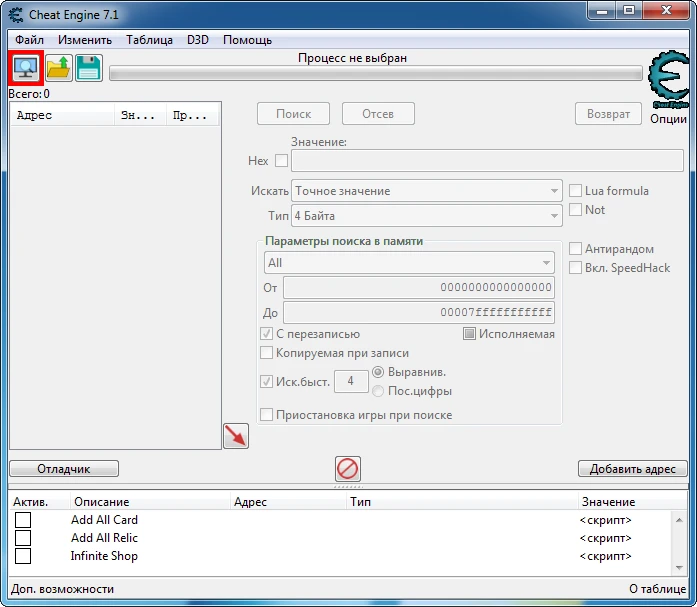Click the Поиск button

(293, 114)
